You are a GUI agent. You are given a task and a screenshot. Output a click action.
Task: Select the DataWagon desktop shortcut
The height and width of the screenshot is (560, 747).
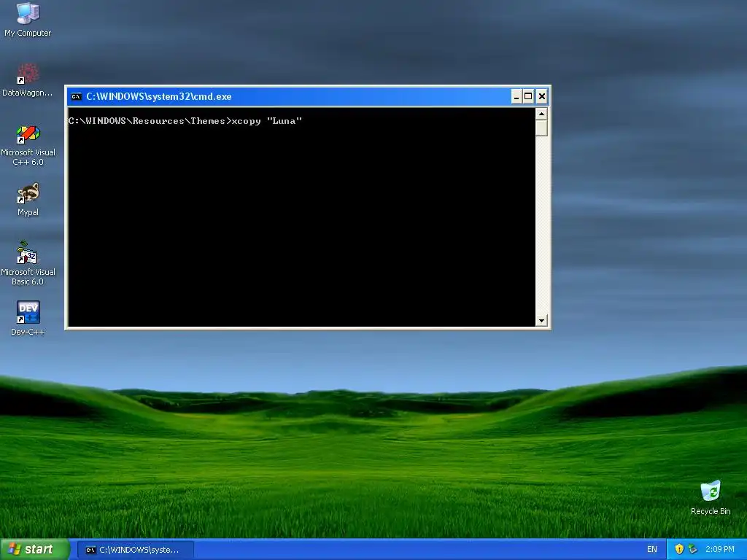pyautogui.click(x=28, y=80)
